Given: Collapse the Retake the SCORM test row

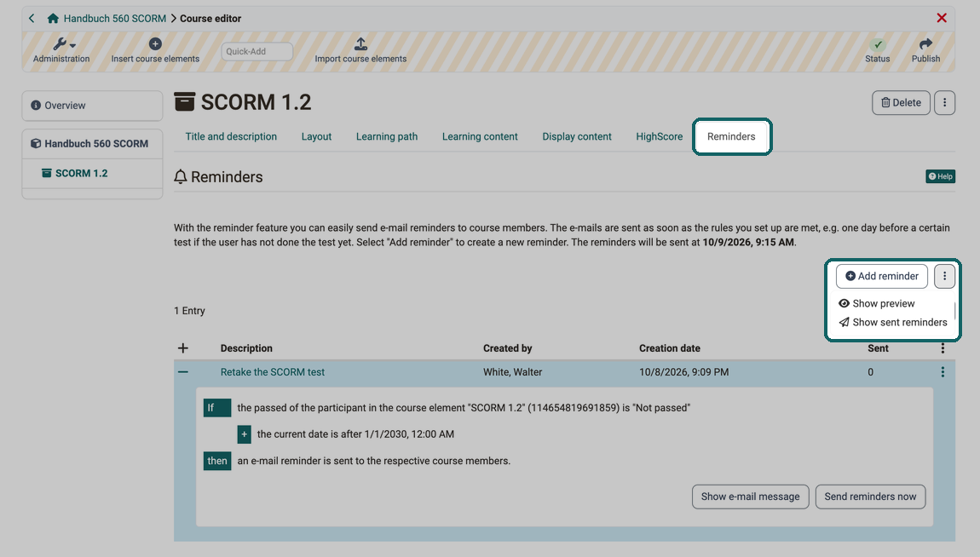Looking at the screenshot, I should click(183, 372).
